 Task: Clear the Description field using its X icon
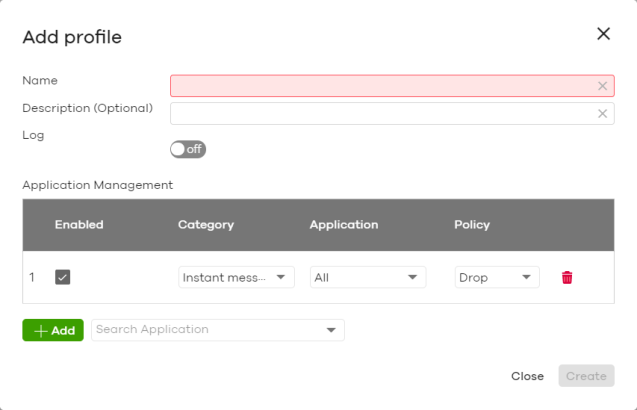pyautogui.click(x=602, y=114)
